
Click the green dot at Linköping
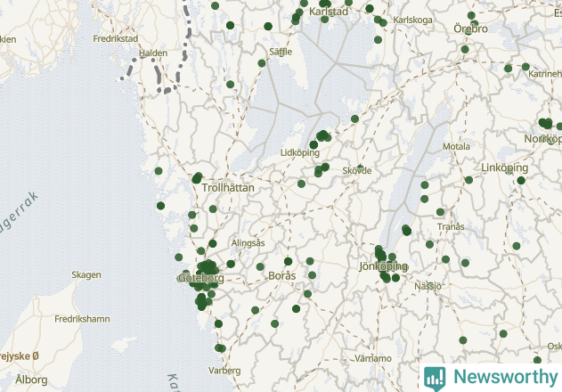pyautogui.click(x=521, y=180)
